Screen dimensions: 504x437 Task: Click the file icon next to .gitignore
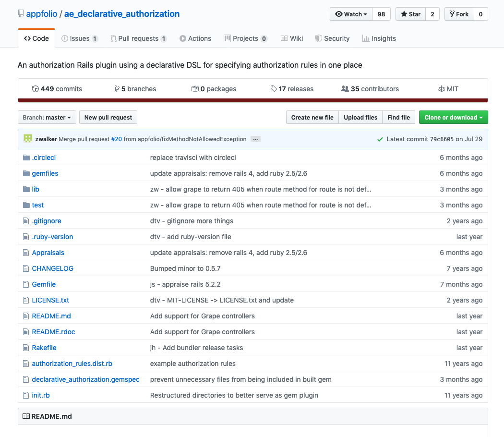[26, 221]
